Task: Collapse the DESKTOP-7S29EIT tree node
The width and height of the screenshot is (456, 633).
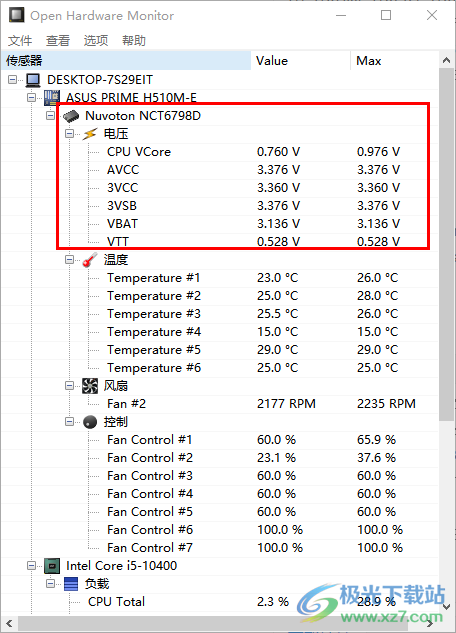Action: [x=13, y=80]
